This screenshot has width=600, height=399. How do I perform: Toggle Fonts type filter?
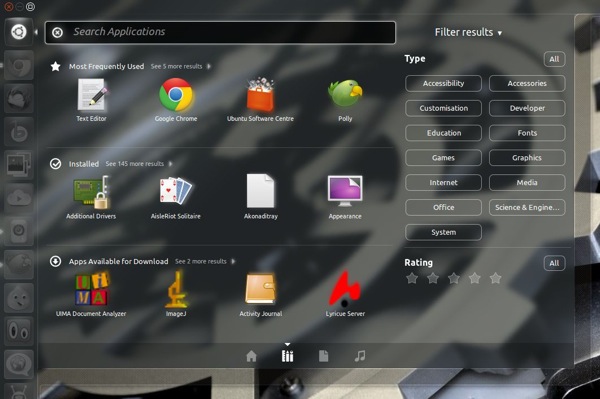pos(527,133)
